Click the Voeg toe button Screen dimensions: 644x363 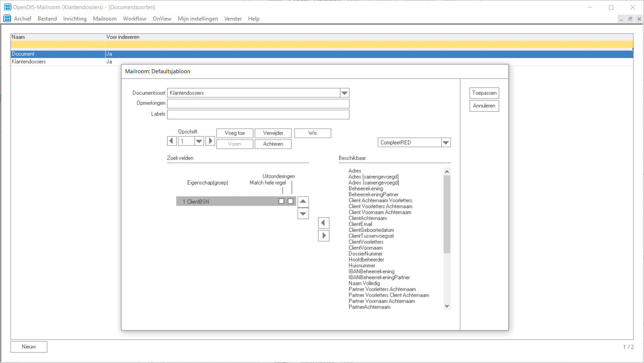235,133
